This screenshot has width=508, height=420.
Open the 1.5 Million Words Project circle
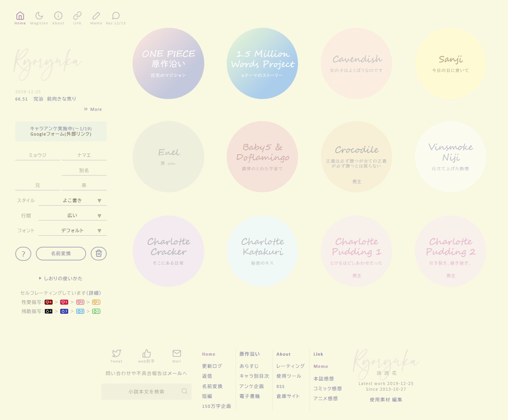point(263,64)
